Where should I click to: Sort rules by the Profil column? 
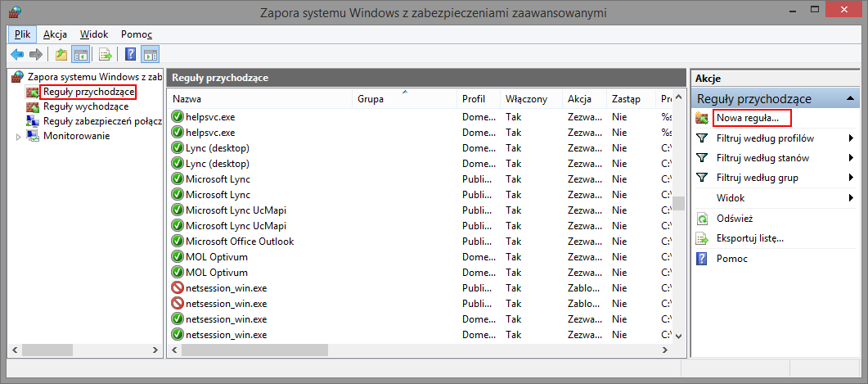click(x=479, y=99)
